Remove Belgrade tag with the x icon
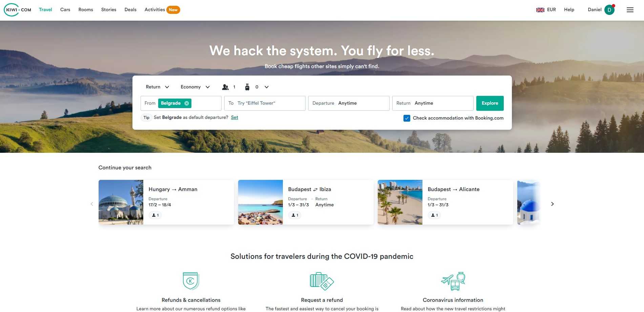Image resolution: width=644 pixels, height=312 pixels. click(x=187, y=103)
